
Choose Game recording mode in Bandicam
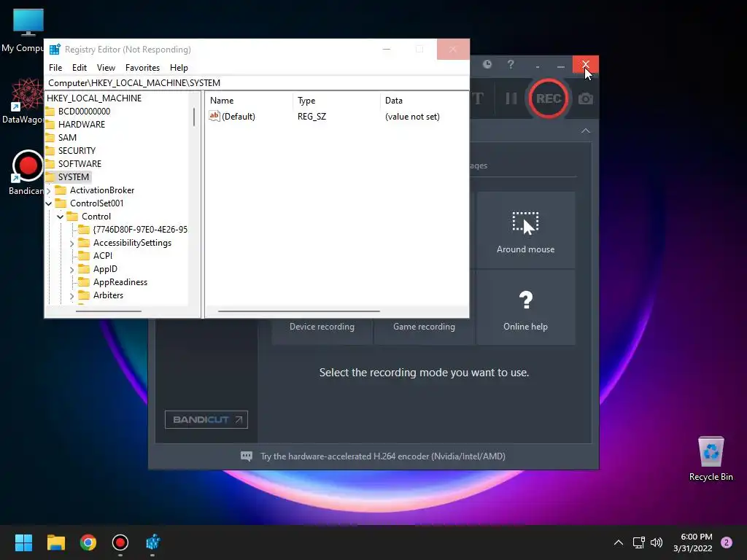(x=424, y=327)
